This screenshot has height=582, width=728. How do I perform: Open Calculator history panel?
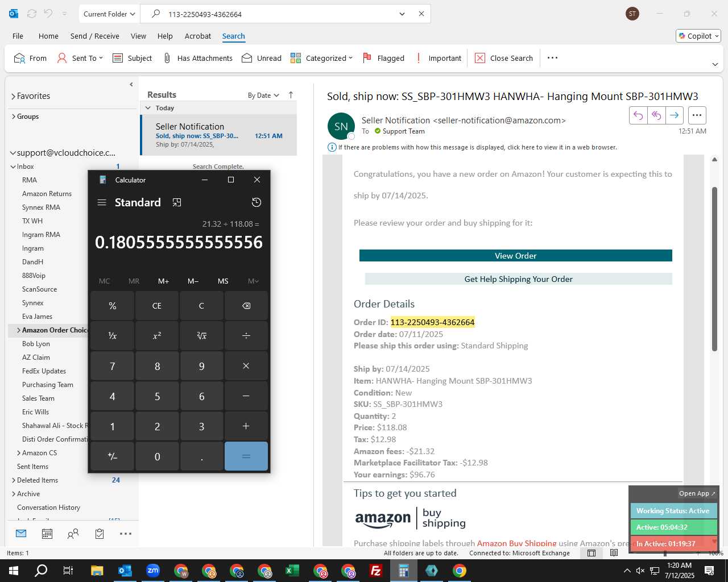tap(257, 202)
